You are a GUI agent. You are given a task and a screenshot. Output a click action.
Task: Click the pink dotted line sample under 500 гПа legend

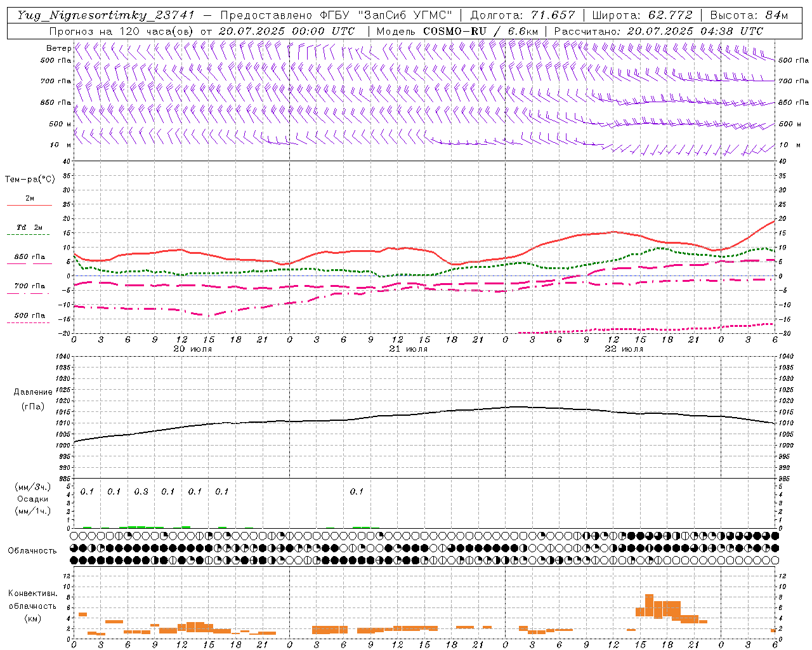(x=29, y=322)
